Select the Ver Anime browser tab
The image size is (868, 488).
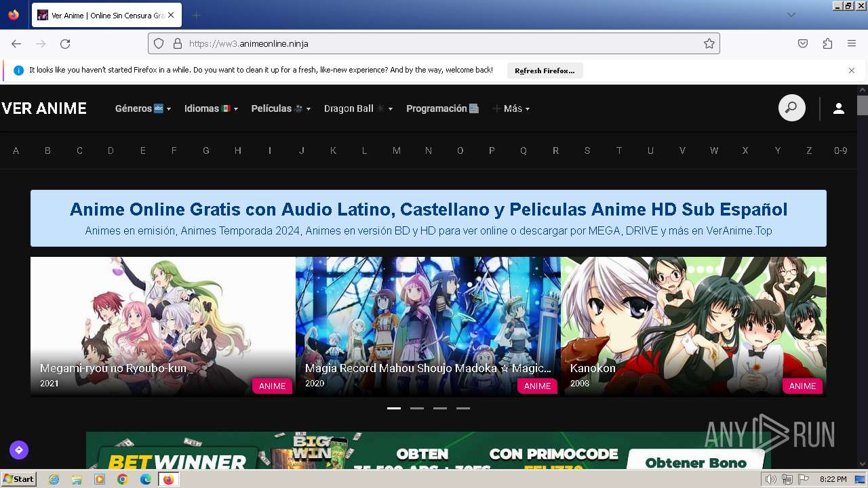(x=106, y=15)
